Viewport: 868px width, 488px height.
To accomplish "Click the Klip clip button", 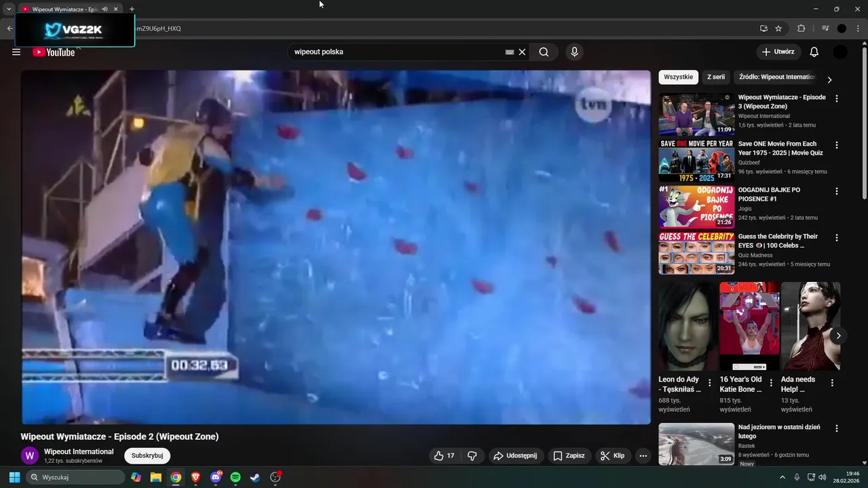I will tap(612, 455).
